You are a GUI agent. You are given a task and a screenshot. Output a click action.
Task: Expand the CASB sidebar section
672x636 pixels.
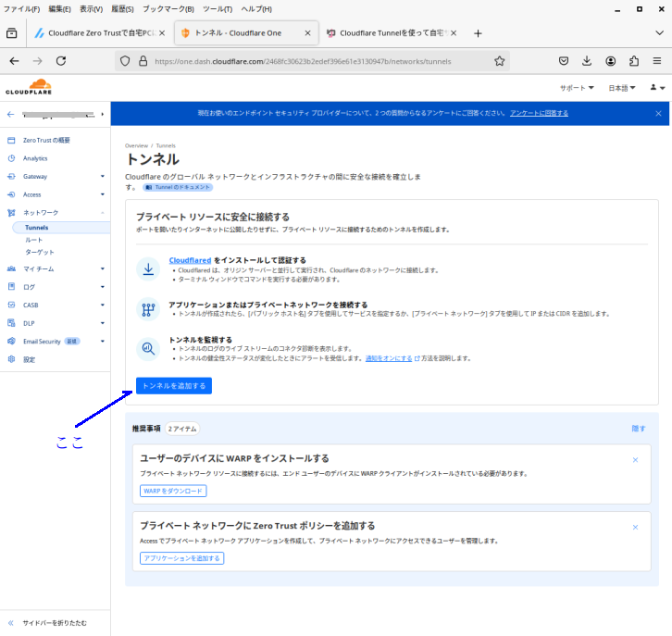(103, 305)
